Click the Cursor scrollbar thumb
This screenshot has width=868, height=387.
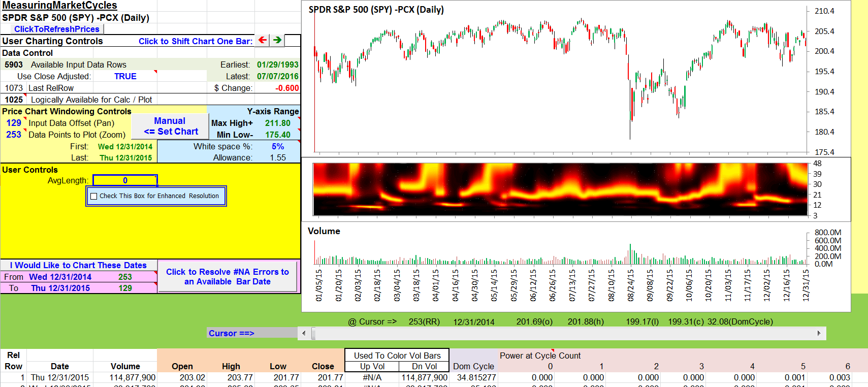[x=313, y=333]
